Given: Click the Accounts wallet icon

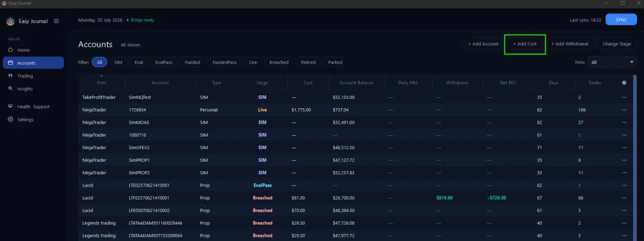Looking at the screenshot, I should coord(10,63).
